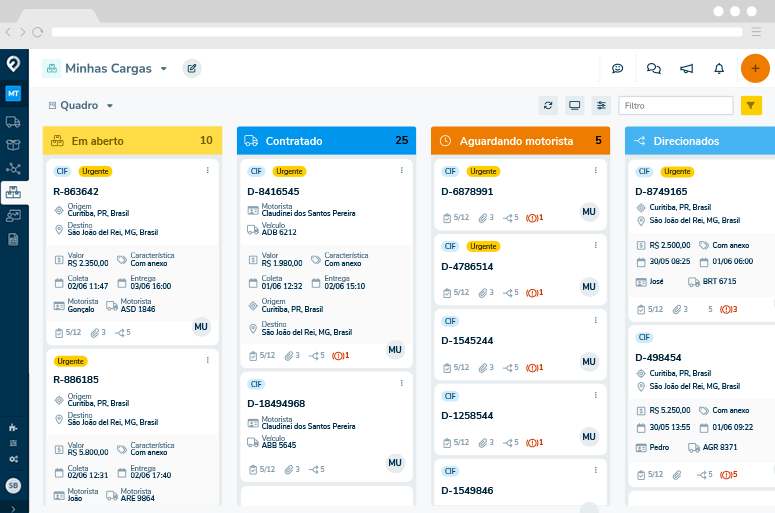Expand the sidebar using bottom chevron
The width and height of the screenshot is (775, 513).
click(13, 505)
